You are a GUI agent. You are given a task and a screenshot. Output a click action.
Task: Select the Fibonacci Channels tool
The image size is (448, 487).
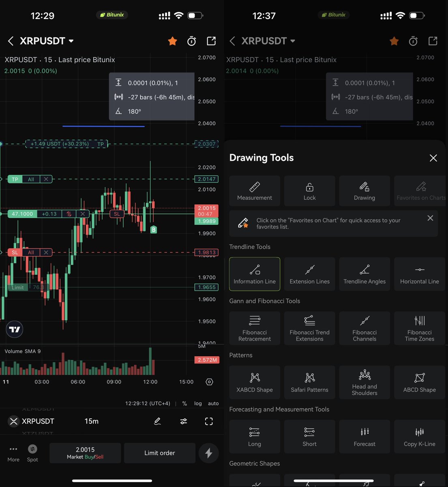364,328
